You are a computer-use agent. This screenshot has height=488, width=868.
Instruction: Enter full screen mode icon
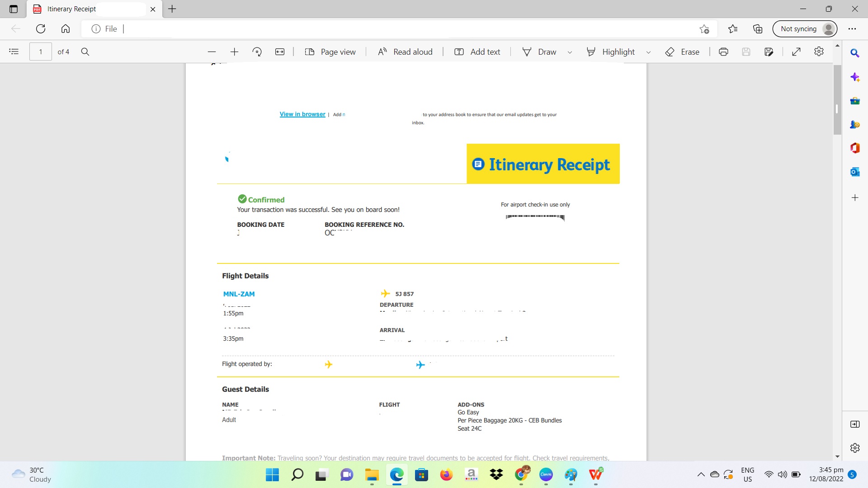point(796,52)
